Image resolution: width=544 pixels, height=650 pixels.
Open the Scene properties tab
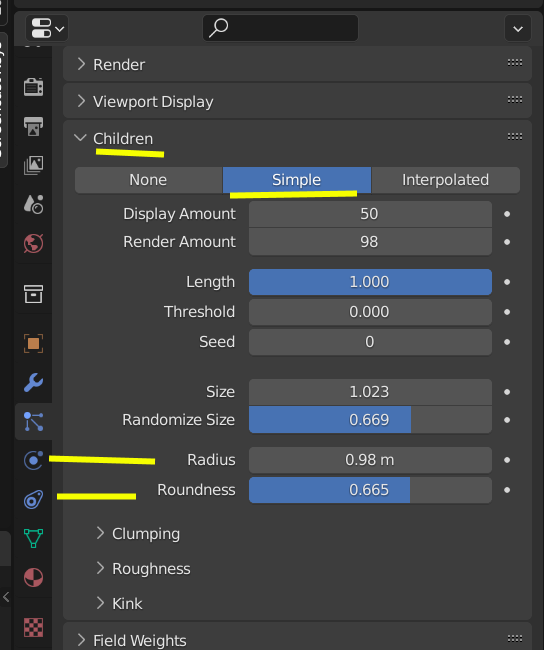tap(33, 204)
